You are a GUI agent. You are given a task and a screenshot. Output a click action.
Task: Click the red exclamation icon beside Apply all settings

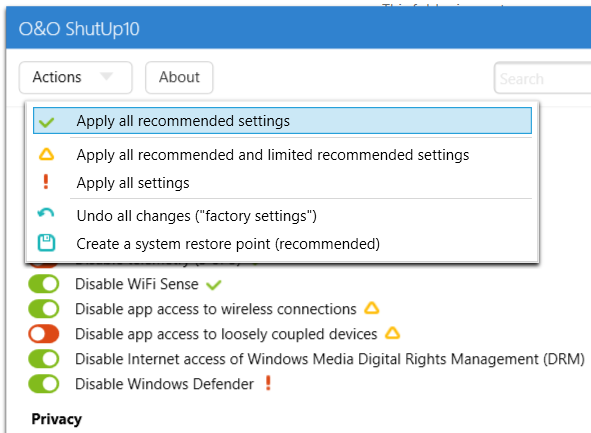click(x=46, y=182)
